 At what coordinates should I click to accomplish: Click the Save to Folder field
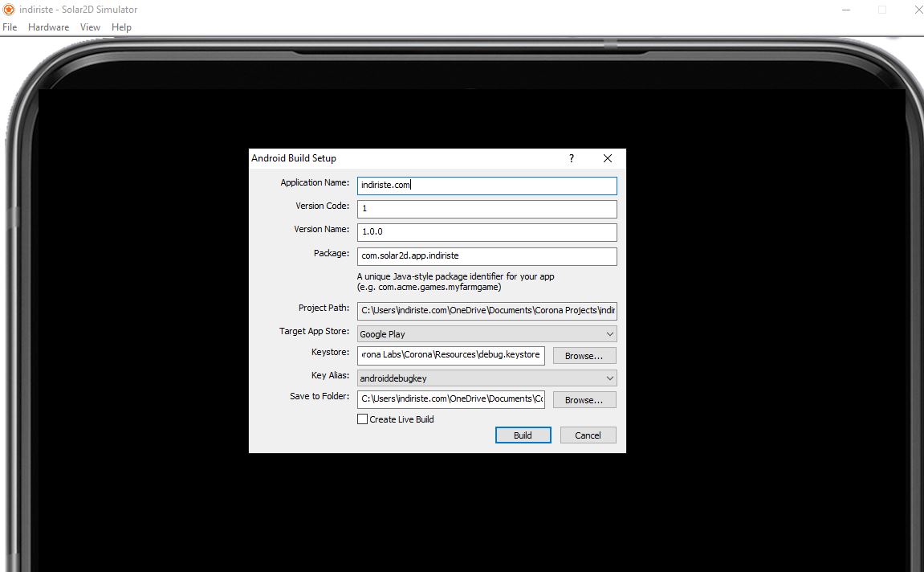coord(451,399)
